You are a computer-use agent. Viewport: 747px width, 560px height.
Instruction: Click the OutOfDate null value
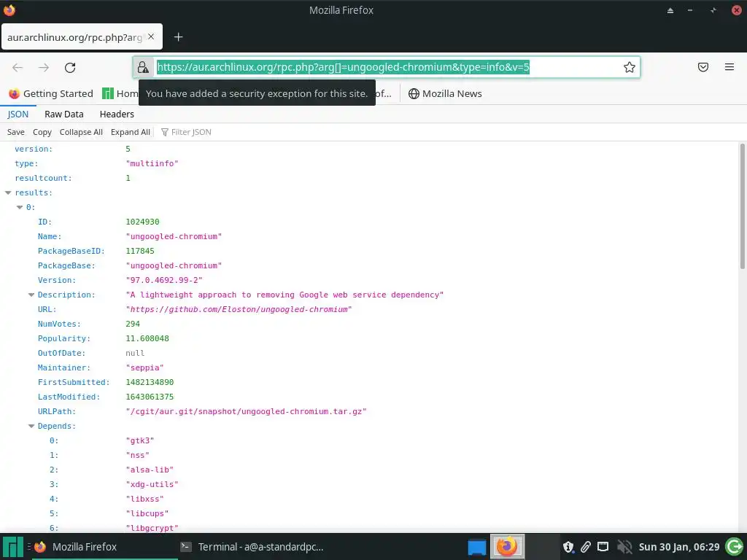pyautogui.click(x=135, y=353)
